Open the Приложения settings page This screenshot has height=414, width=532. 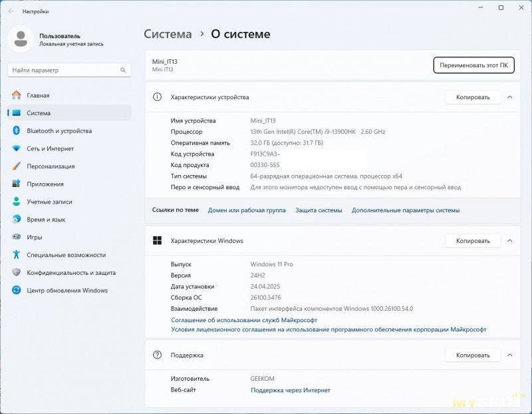(x=69, y=184)
